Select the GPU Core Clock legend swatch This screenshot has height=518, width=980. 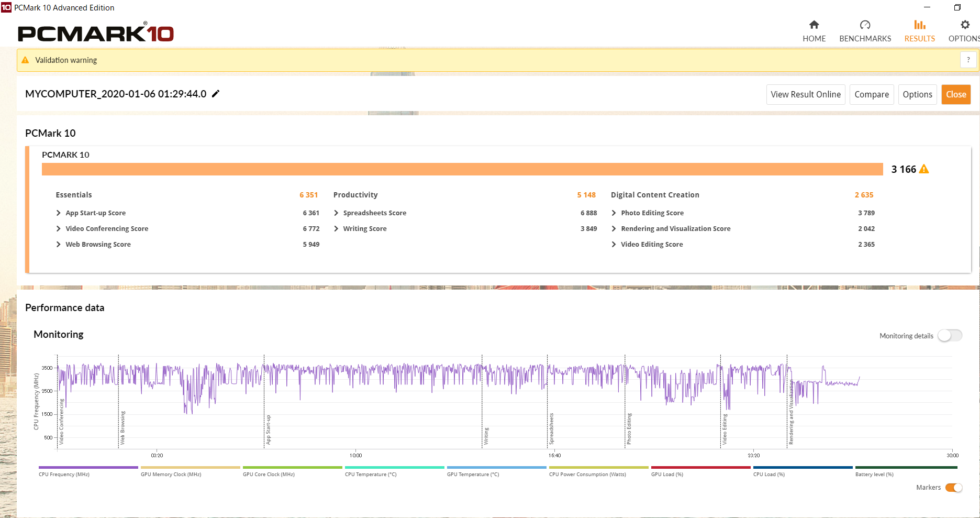(293, 467)
